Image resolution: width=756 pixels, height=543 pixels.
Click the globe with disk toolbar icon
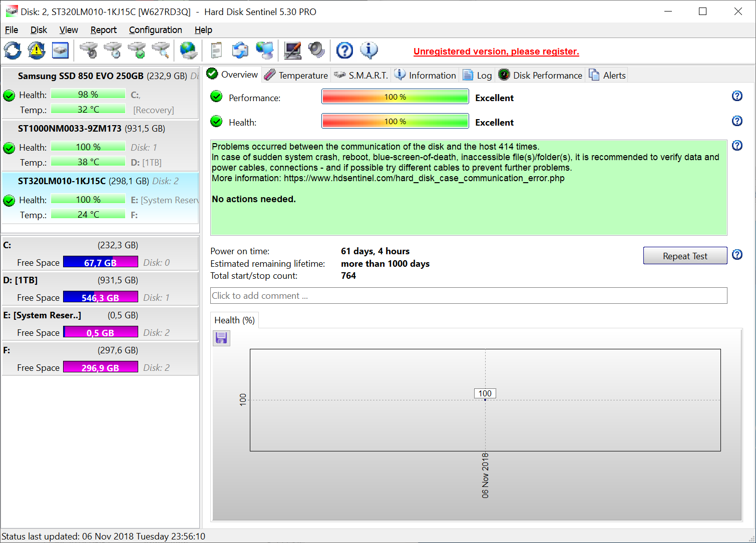pos(189,50)
